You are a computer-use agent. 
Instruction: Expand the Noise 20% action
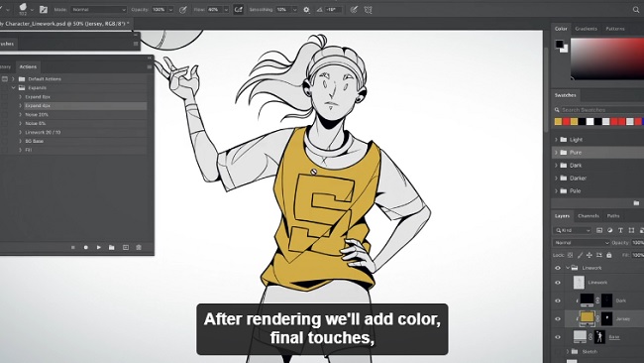coord(20,115)
